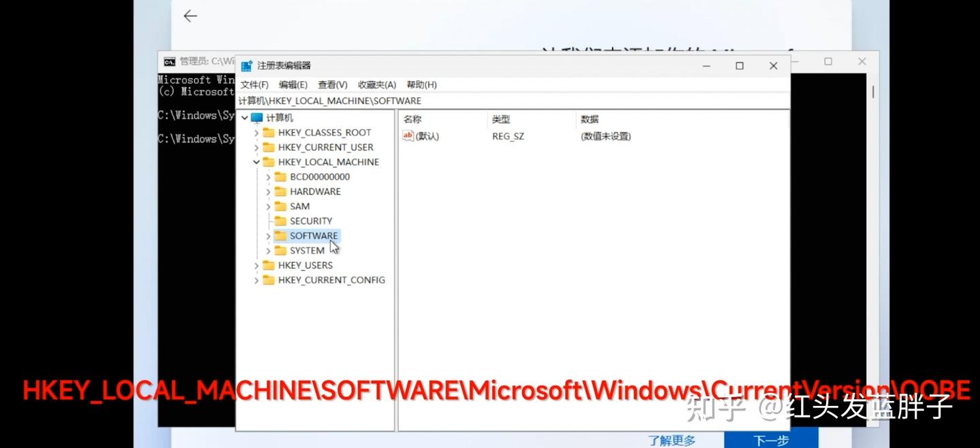Select HKEY_CURRENT_CONFIG key label
The width and height of the screenshot is (980, 448).
click(331, 280)
